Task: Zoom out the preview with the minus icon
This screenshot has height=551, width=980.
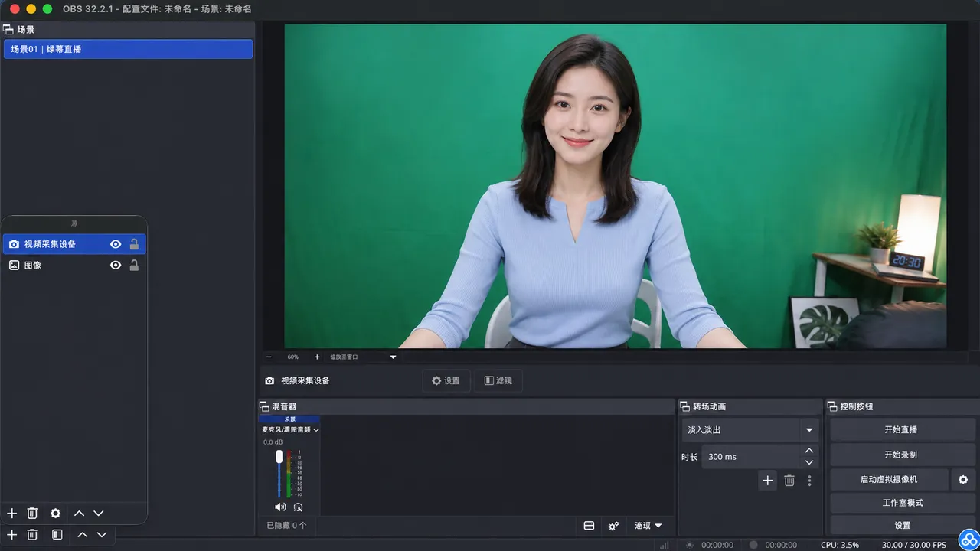Action: (269, 357)
